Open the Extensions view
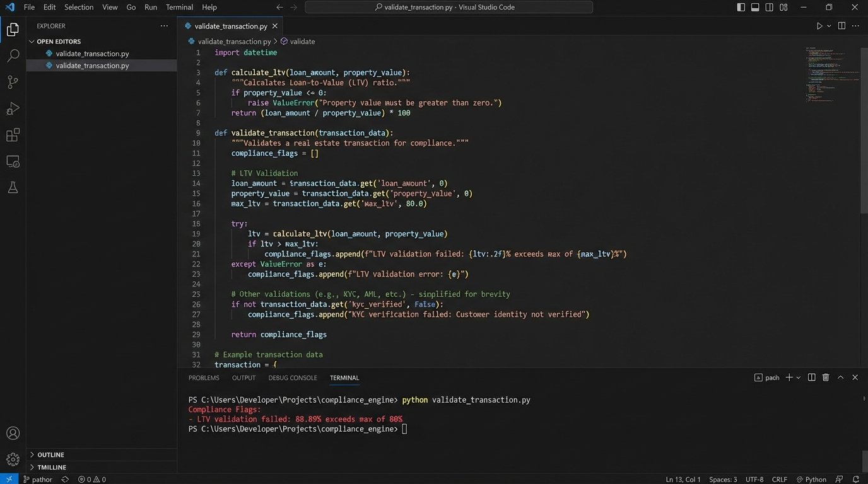This screenshot has height=484, width=868. point(13,135)
